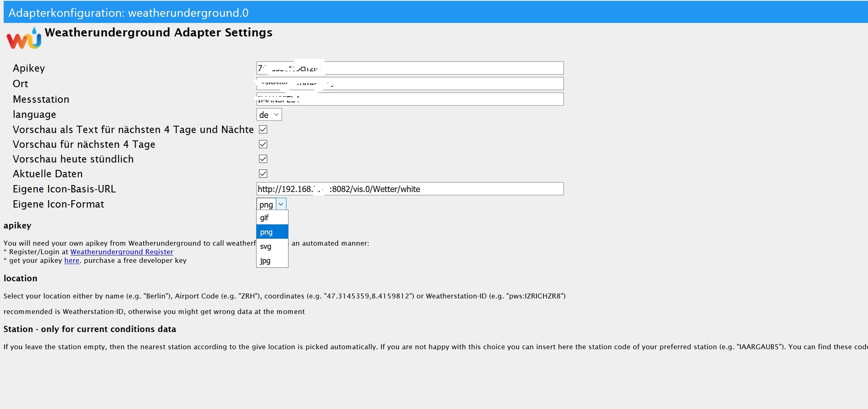Image resolution: width=868 pixels, height=409 pixels.
Task: Collapse the Eigene Icon-Format dropdown arrow
Action: point(281,204)
